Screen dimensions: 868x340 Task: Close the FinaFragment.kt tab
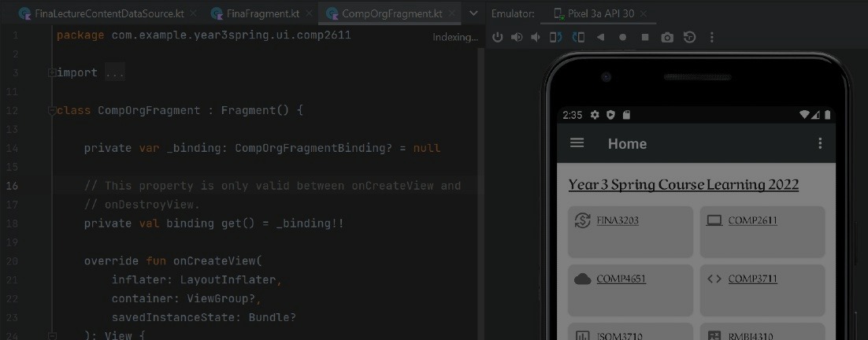pyautogui.click(x=308, y=13)
